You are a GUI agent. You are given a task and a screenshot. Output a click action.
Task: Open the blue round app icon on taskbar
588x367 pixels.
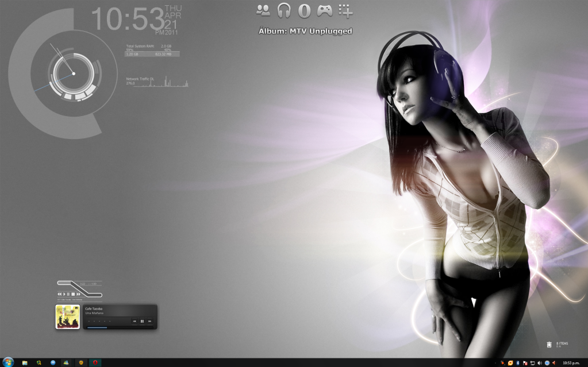[53, 362]
